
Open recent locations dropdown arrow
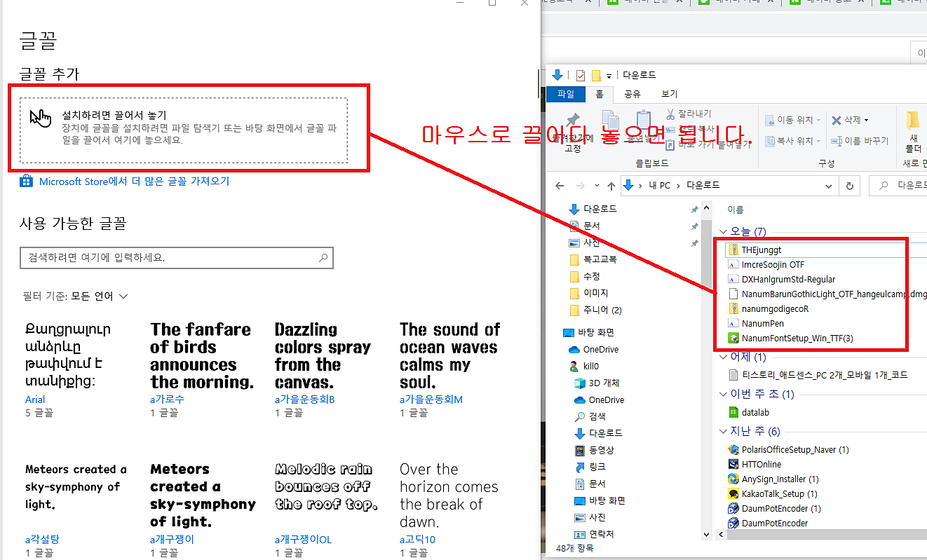click(x=596, y=186)
